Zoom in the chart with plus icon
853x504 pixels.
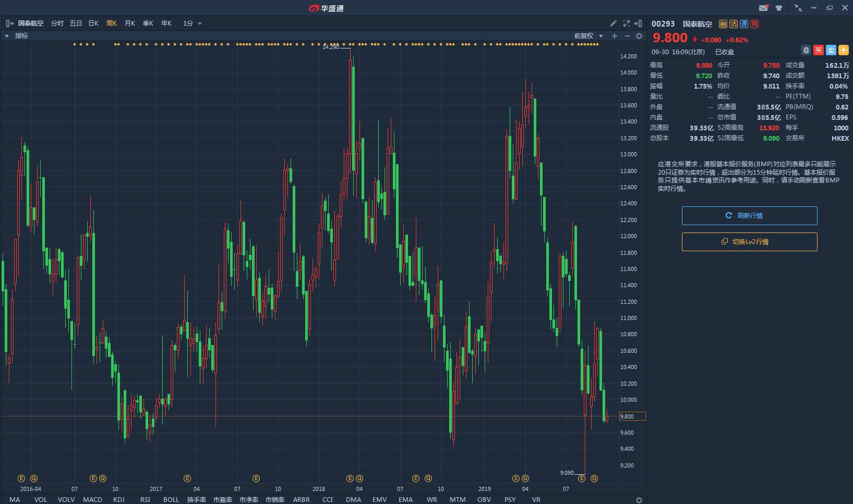(615, 36)
